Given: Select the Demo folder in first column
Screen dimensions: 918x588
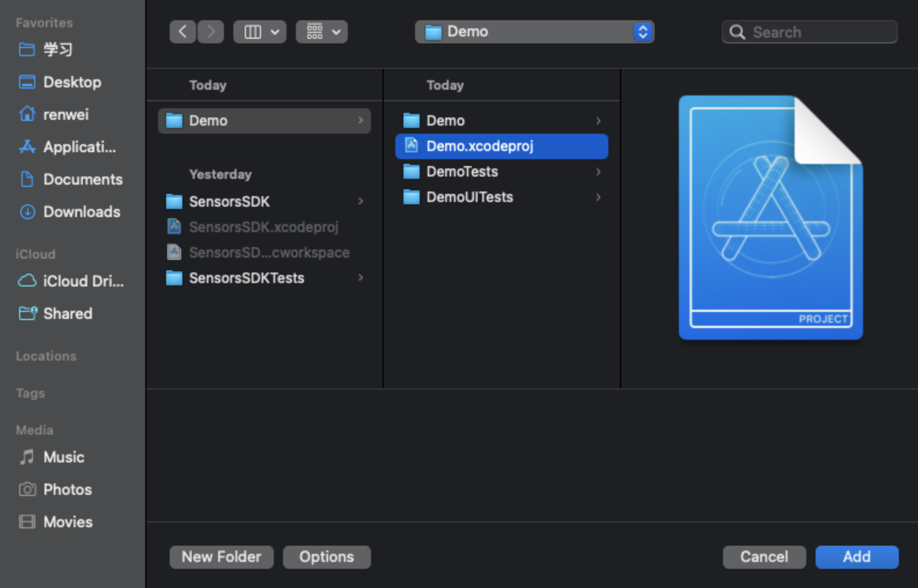Looking at the screenshot, I should [x=265, y=120].
